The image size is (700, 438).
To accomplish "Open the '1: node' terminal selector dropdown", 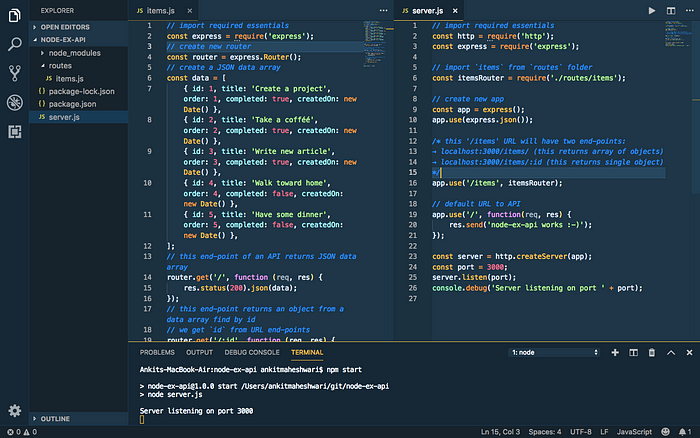I will (554, 353).
